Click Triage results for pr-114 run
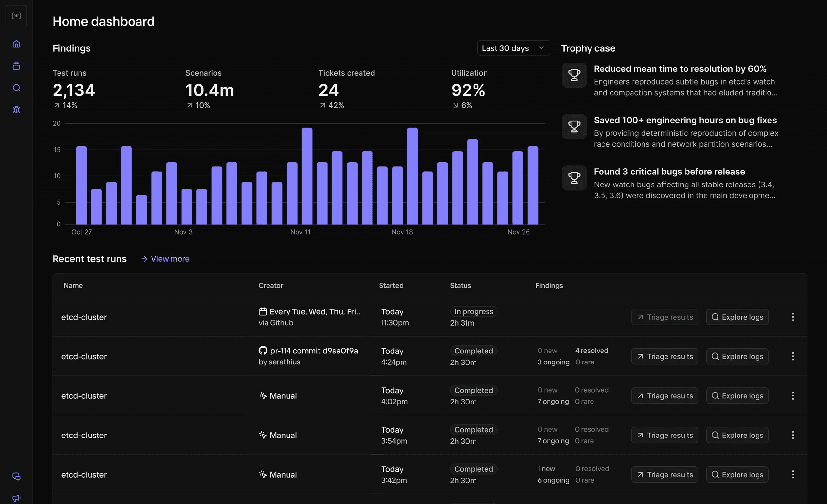827x504 pixels. (665, 356)
